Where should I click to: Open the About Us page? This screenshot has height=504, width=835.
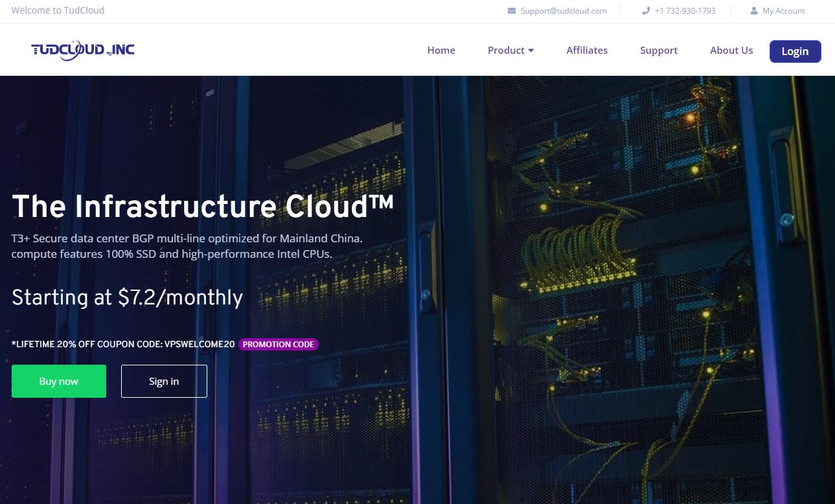(731, 51)
